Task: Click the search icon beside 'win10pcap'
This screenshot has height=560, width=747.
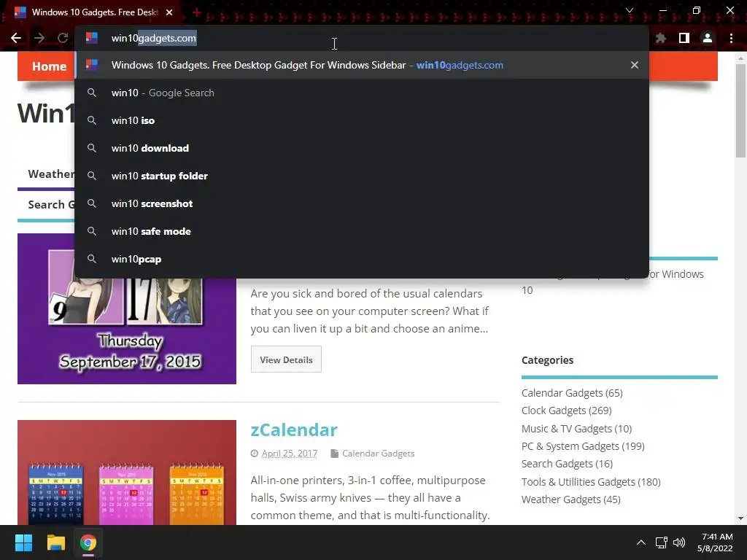Action: pyautogui.click(x=91, y=259)
